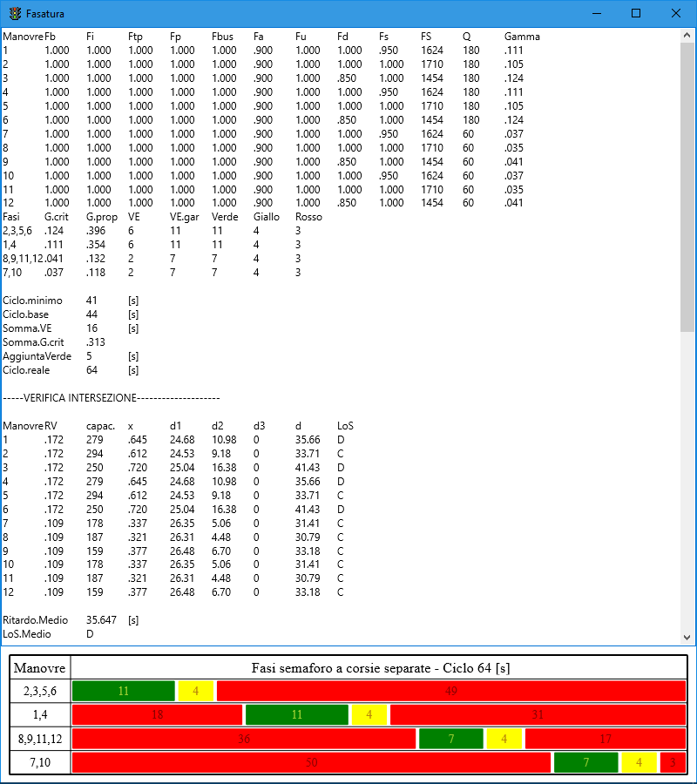Click the 'Somma.G.crit' label
The width and height of the screenshot is (697, 784).
click(x=33, y=342)
